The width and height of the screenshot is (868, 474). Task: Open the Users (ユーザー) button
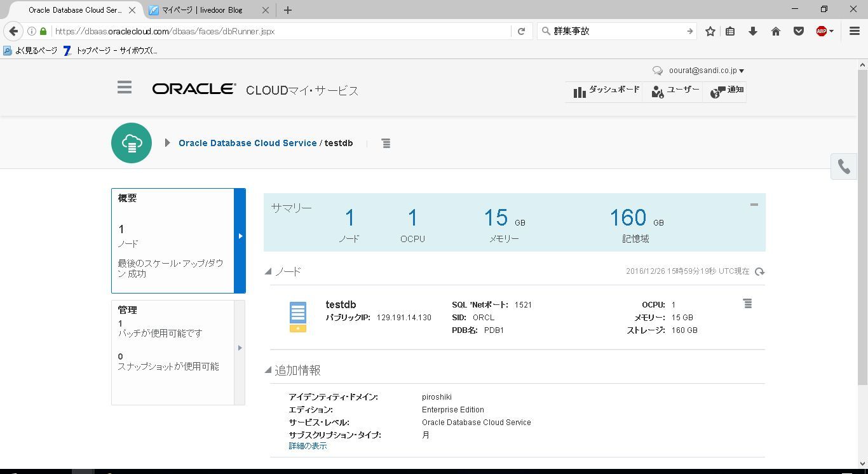click(x=675, y=91)
